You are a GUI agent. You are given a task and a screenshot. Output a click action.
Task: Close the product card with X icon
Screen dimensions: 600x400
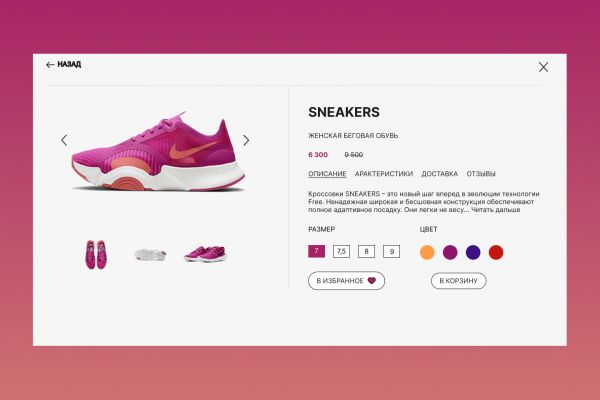543,67
